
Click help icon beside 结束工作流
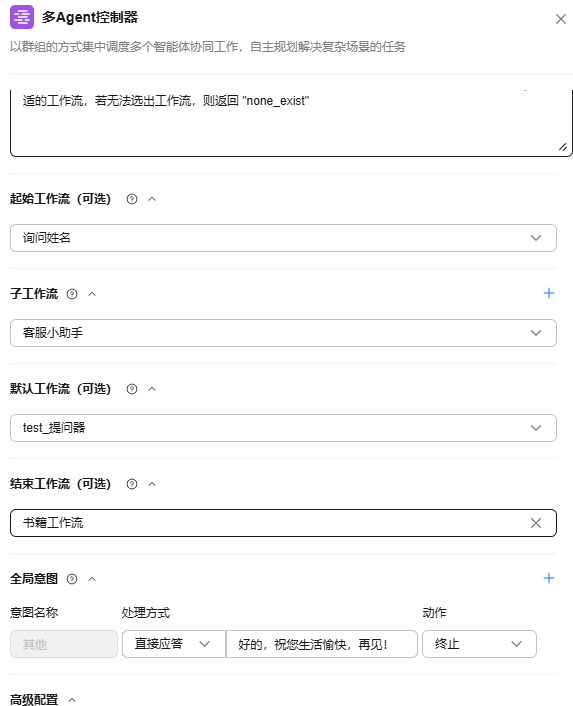tap(132, 484)
